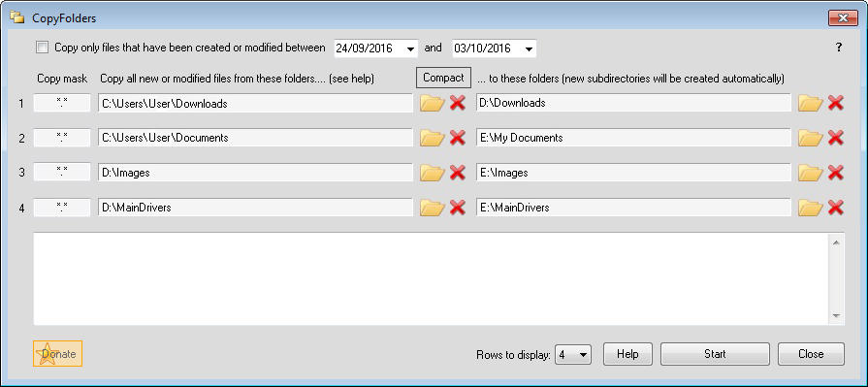This screenshot has height=387, width=868.
Task: Enable copy only files modified between dates
Action: 42,48
